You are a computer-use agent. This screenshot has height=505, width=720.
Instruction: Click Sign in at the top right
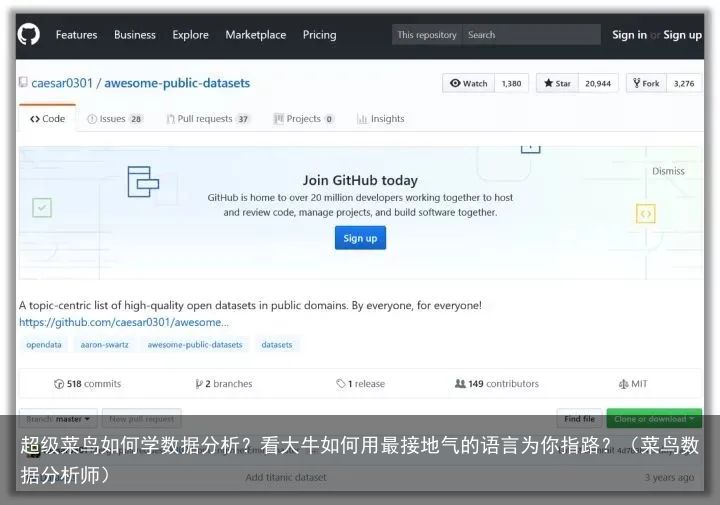(x=629, y=35)
